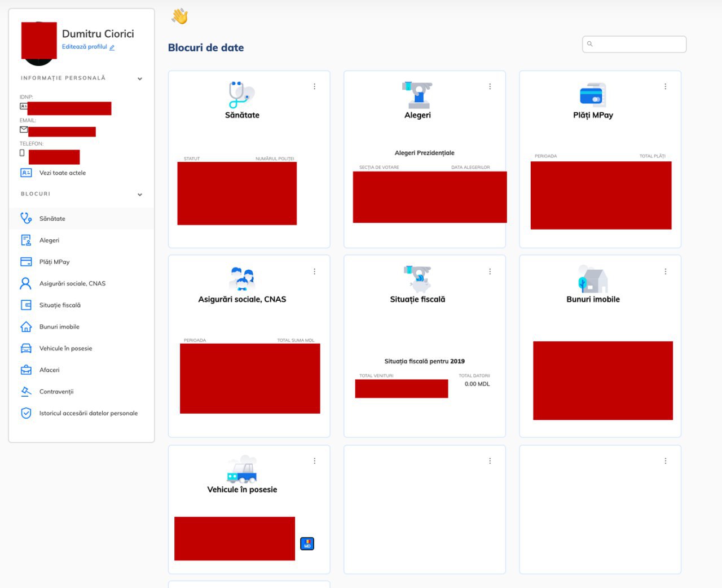
Task: Open Situație fiscală card three-dot menu
Action: pyautogui.click(x=490, y=271)
